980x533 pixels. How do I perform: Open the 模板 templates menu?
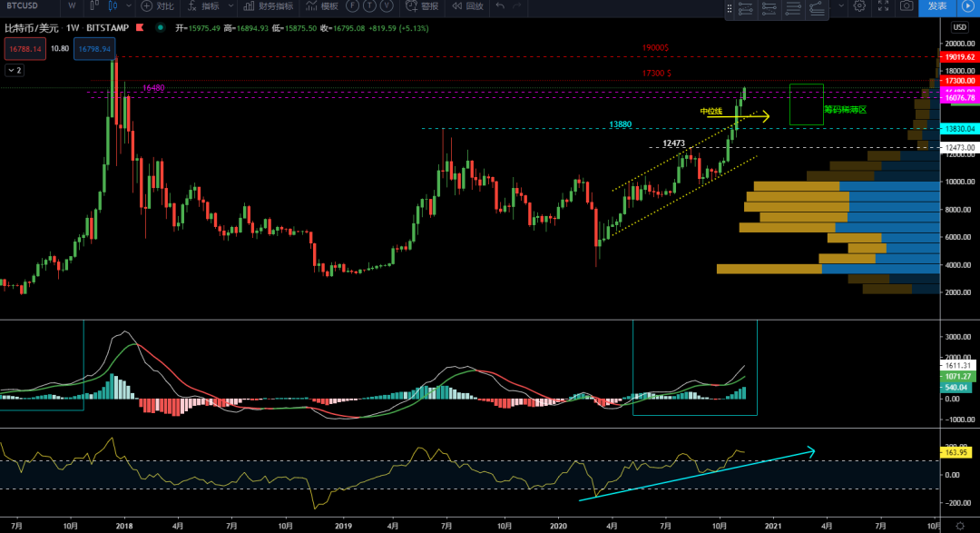point(321,6)
